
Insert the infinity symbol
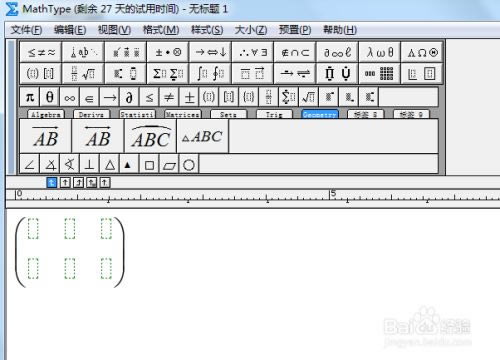pos(69,97)
